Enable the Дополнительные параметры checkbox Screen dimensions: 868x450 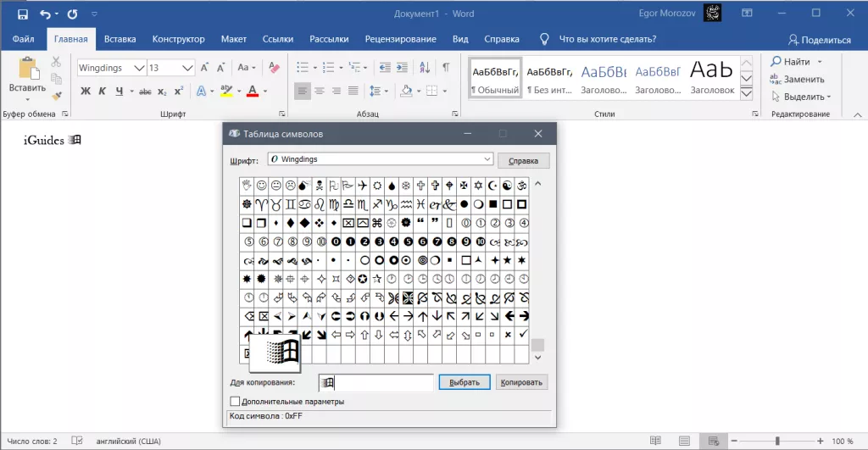click(236, 401)
